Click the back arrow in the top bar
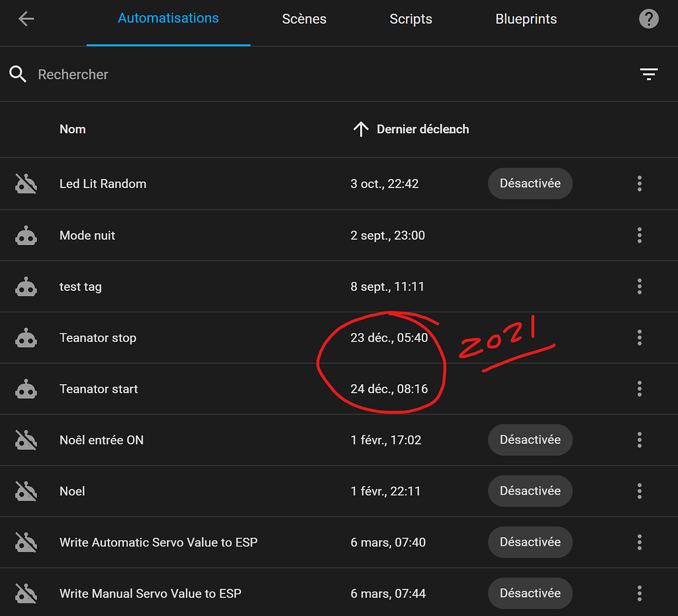The image size is (678, 616). coord(26,19)
